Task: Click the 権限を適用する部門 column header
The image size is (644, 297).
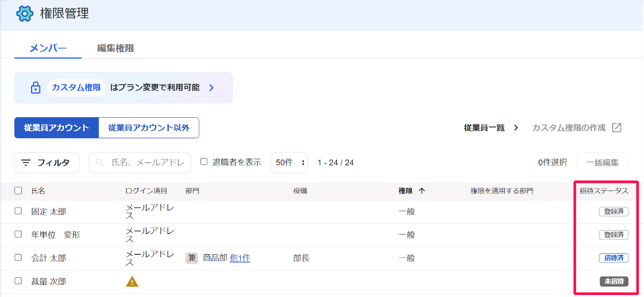Action: pos(502,191)
